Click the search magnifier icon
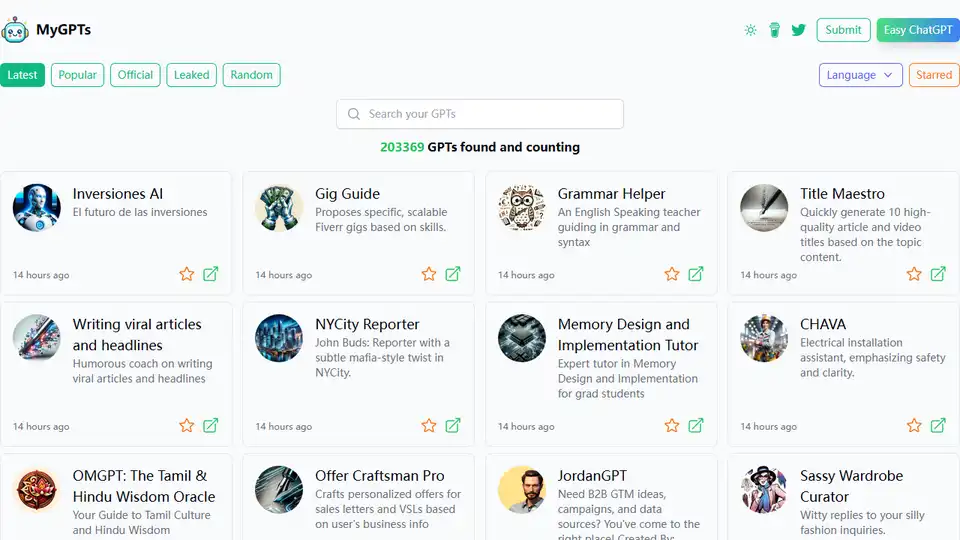 pyautogui.click(x=354, y=114)
